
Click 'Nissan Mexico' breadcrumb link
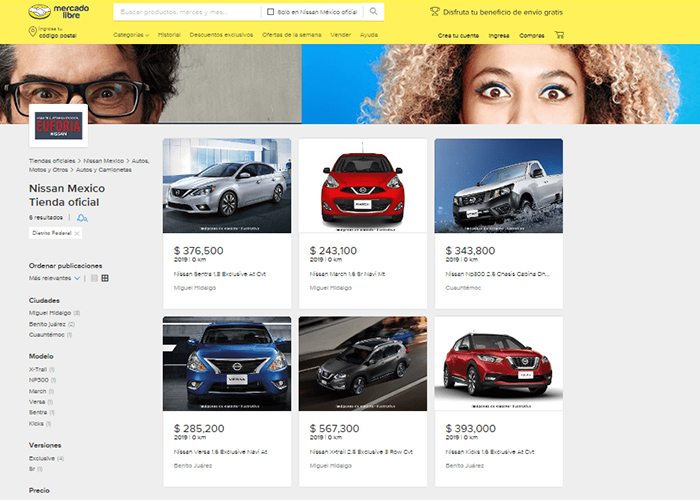point(104,161)
